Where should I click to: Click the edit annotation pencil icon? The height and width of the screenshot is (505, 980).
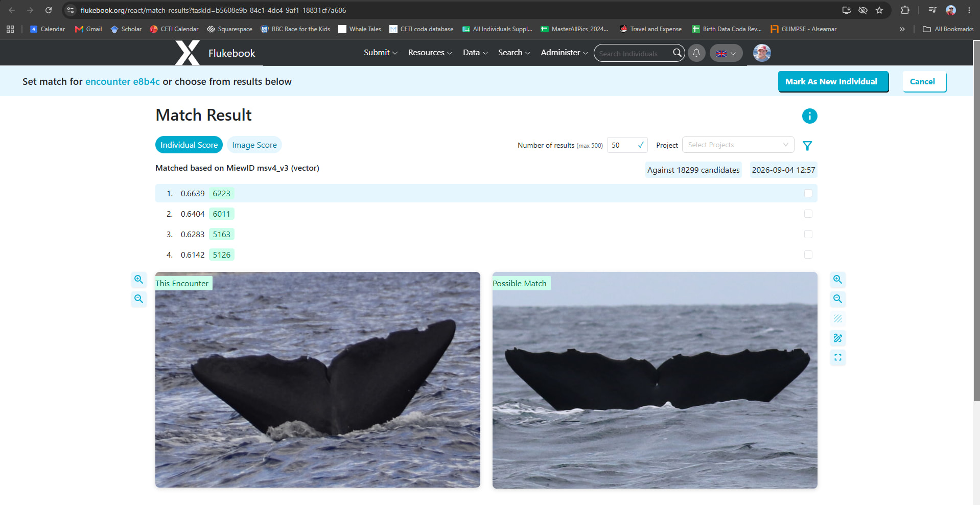837,338
